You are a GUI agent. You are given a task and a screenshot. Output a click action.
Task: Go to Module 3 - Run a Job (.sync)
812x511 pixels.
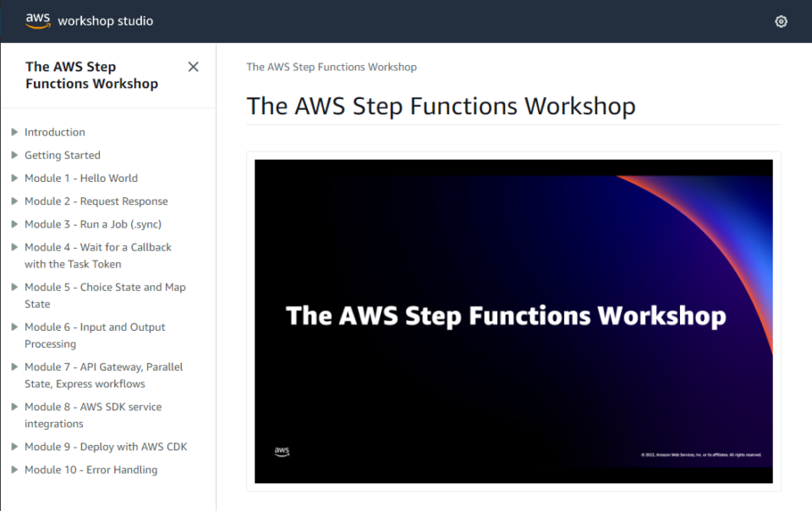pyautogui.click(x=93, y=224)
